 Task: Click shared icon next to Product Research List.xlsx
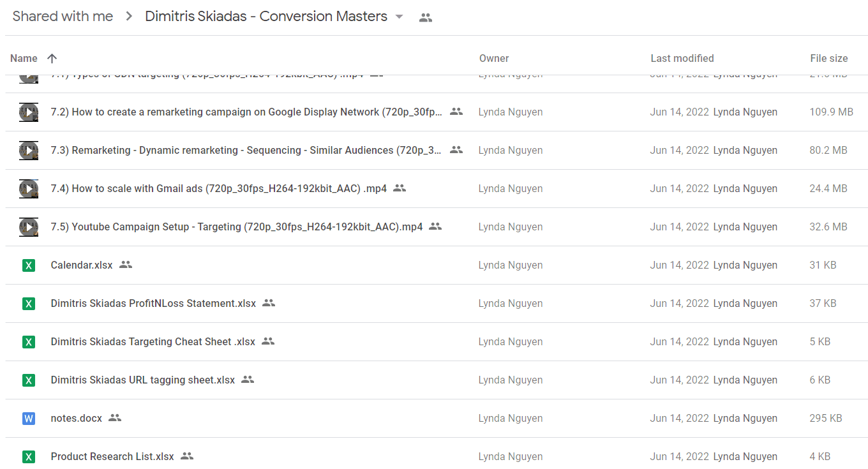(x=187, y=456)
